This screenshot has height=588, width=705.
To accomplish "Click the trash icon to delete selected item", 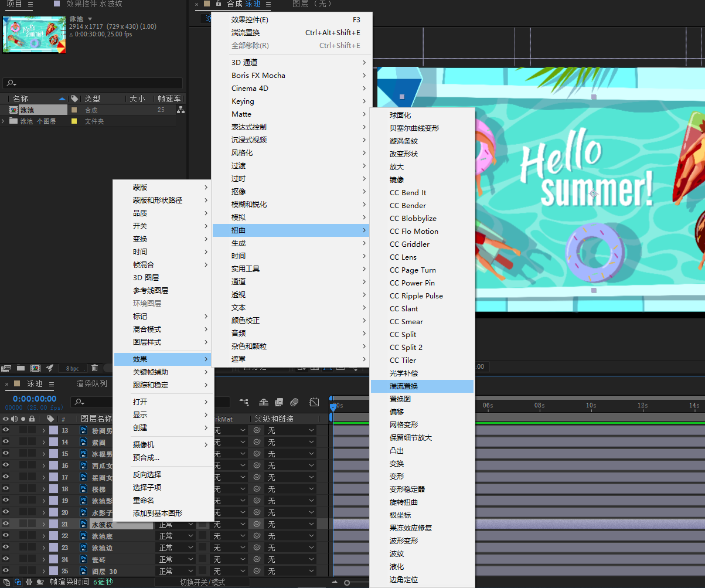I will click(95, 368).
